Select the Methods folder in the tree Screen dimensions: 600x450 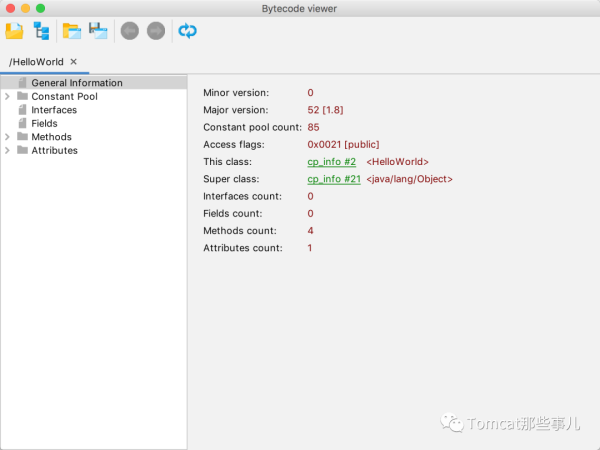[51, 137]
